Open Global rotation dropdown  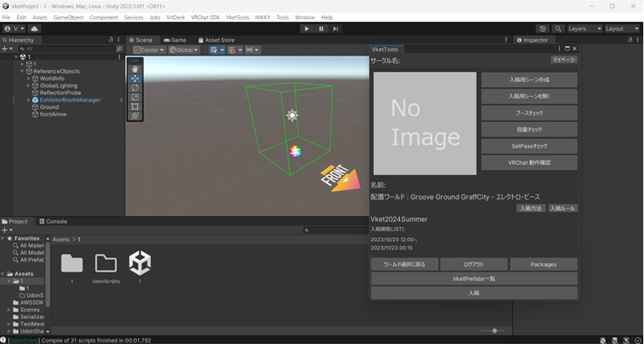pos(184,49)
